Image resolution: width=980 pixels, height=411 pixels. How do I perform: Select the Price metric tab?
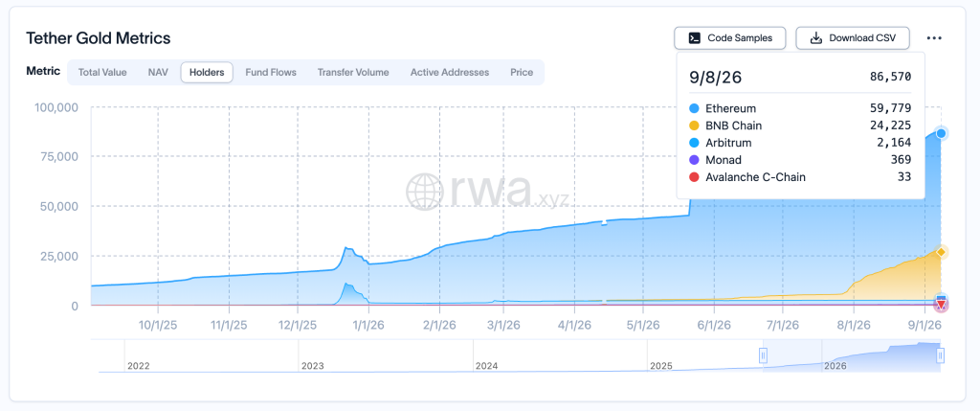[x=522, y=73]
